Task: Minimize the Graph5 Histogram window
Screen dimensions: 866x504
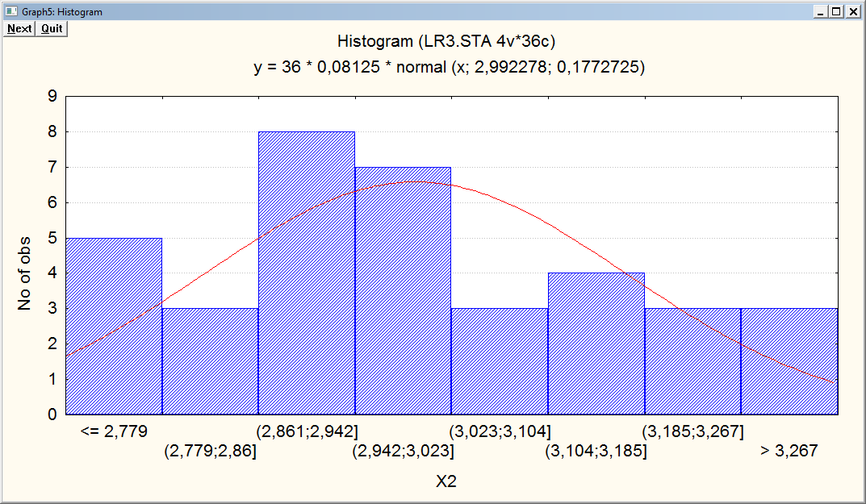Action: coord(822,11)
